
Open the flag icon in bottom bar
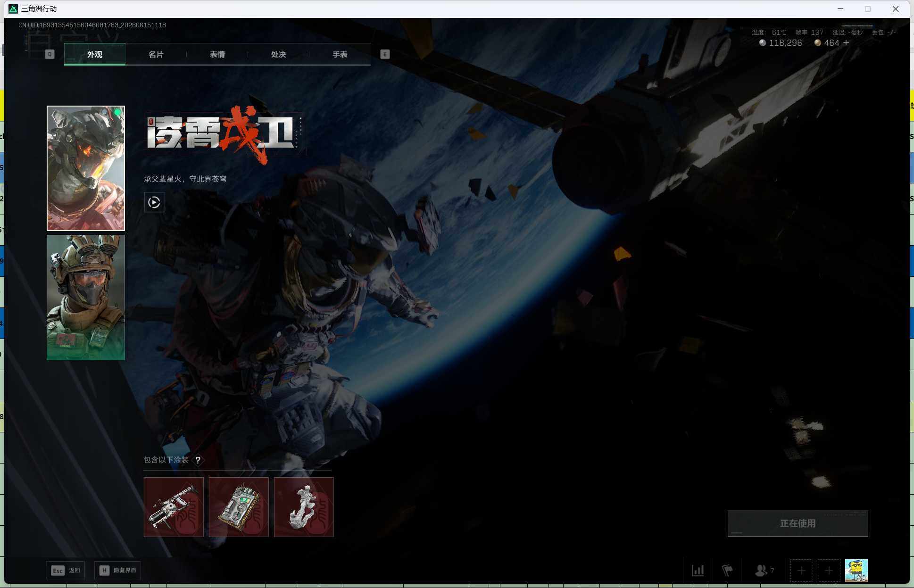click(727, 571)
